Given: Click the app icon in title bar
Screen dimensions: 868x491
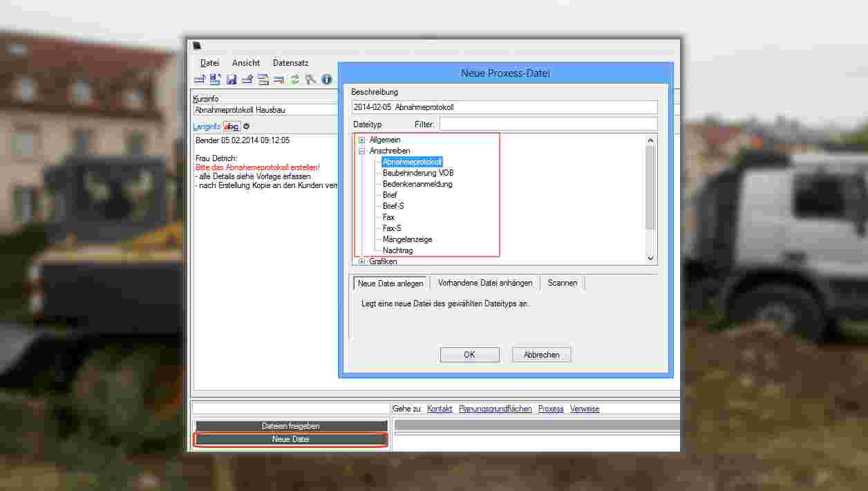Looking at the screenshot, I should (x=198, y=46).
